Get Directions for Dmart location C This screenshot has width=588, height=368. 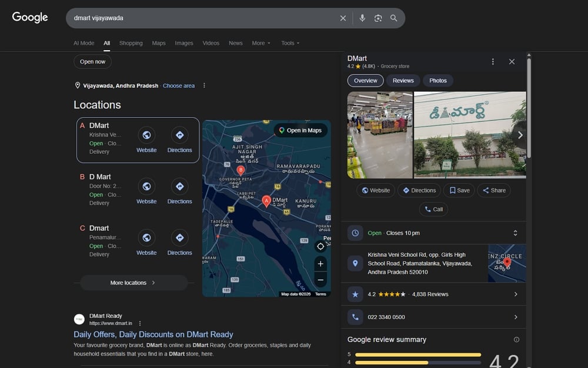click(179, 238)
